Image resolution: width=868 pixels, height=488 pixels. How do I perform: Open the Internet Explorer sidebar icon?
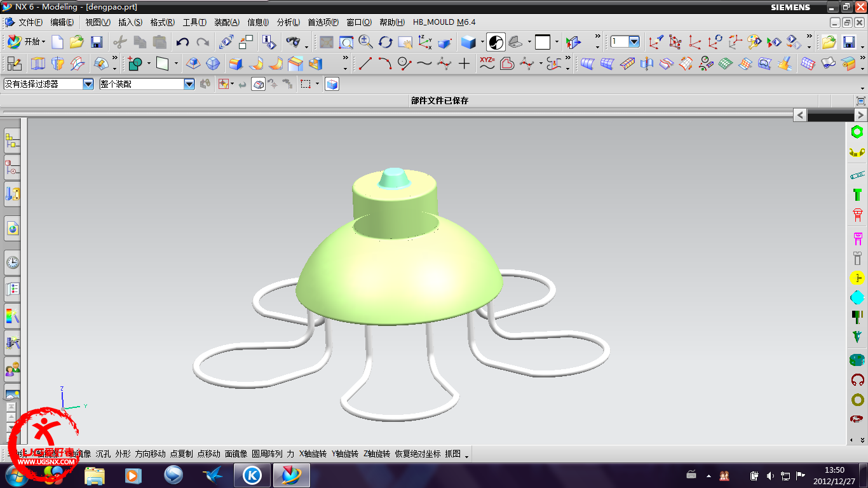pyautogui.click(x=13, y=228)
